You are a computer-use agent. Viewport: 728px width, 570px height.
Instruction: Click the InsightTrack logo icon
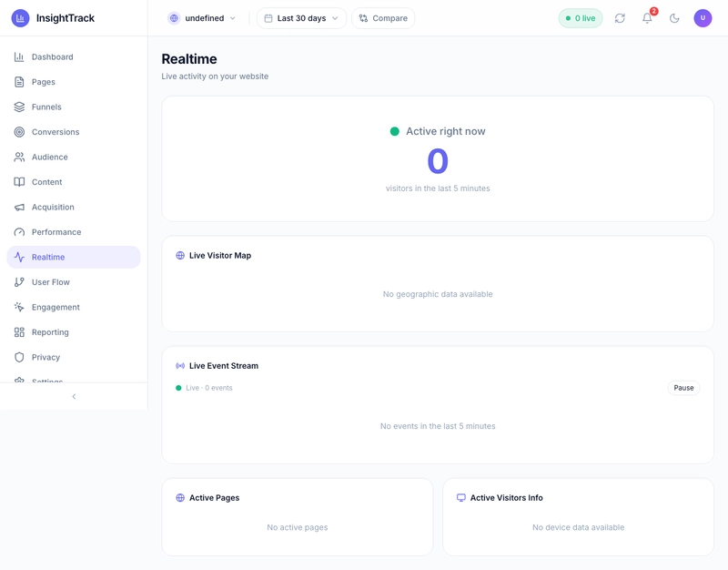(20, 18)
